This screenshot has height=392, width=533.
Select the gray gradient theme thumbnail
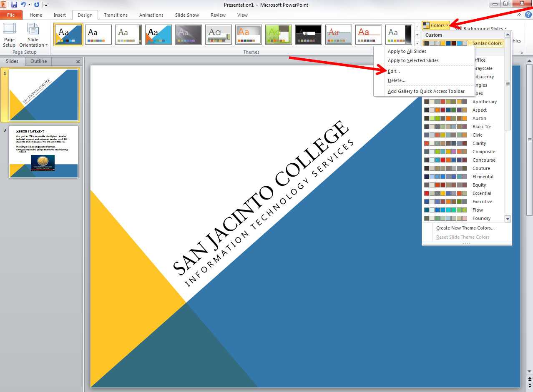click(189, 35)
